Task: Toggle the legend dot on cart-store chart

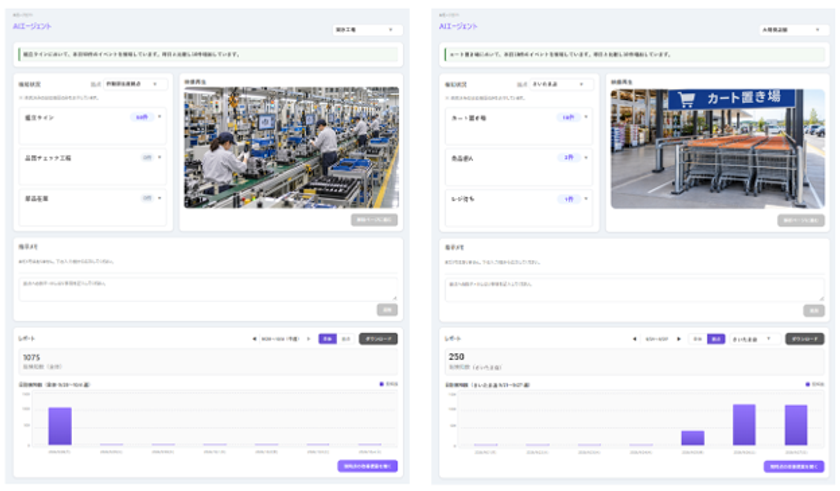Action: point(808,384)
